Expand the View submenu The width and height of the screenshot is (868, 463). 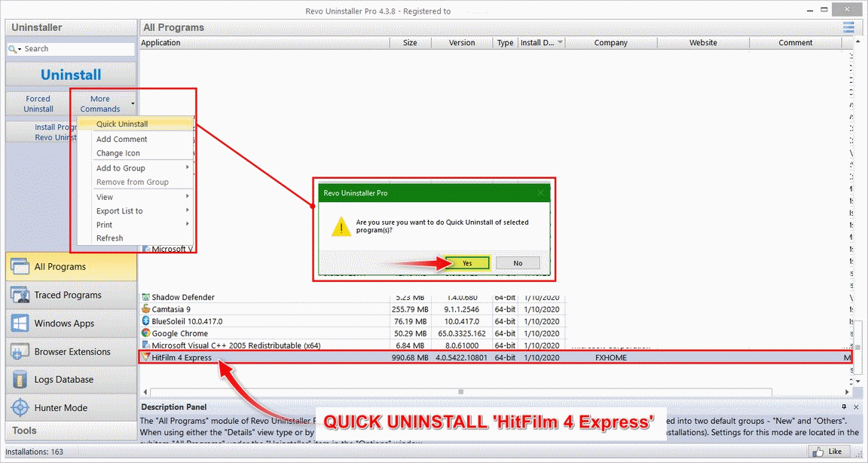[188, 197]
